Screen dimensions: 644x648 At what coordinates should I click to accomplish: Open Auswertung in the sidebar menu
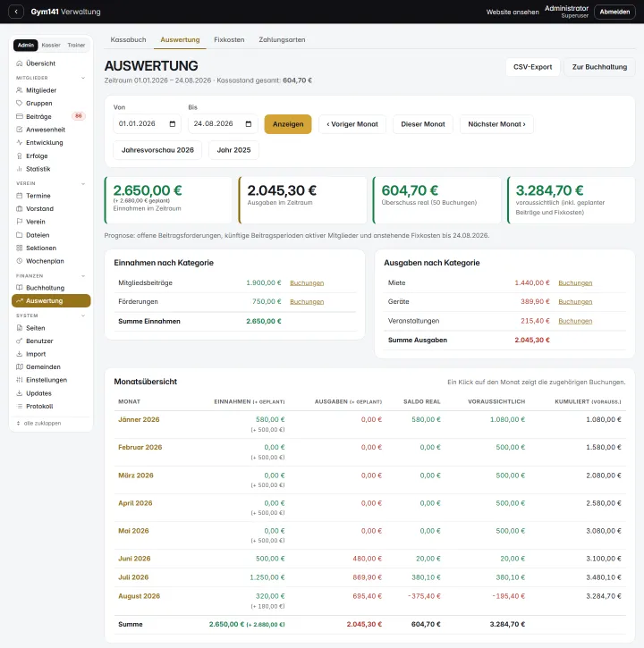click(51, 301)
